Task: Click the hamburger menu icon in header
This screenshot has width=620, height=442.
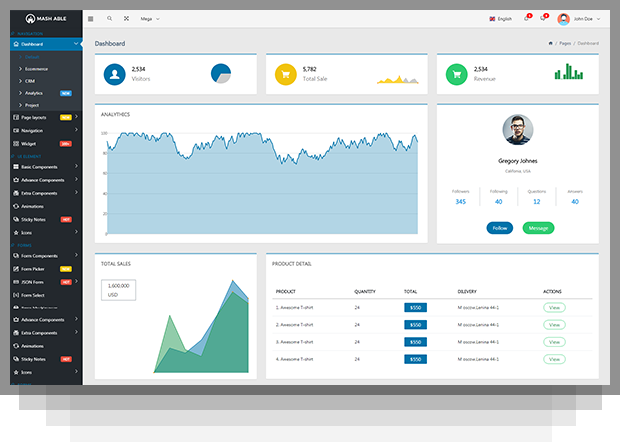Action: [x=91, y=18]
